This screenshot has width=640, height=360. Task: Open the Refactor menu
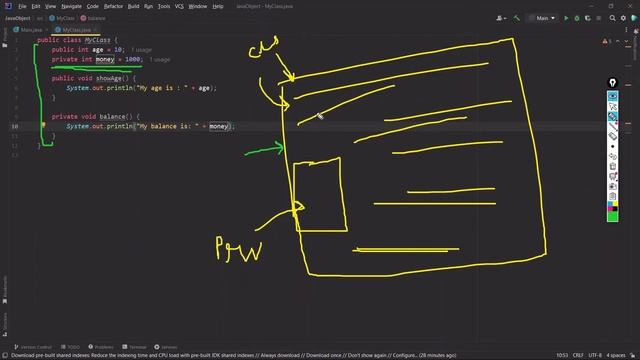click(113, 7)
